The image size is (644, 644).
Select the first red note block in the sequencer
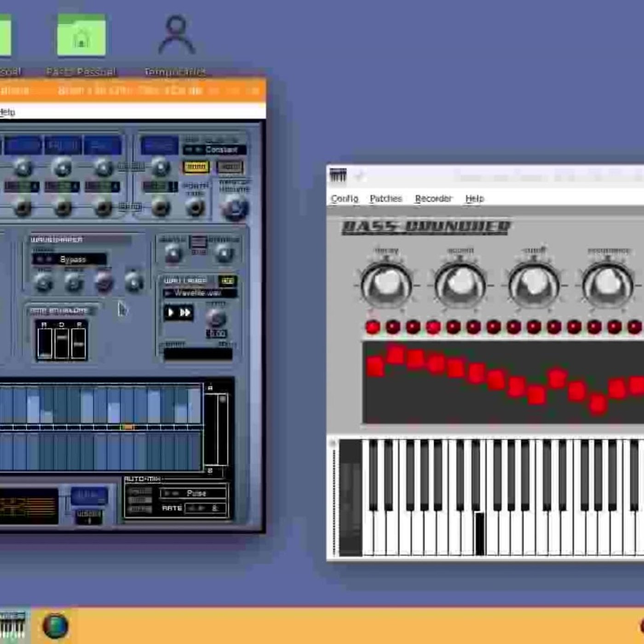tap(375, 367)
